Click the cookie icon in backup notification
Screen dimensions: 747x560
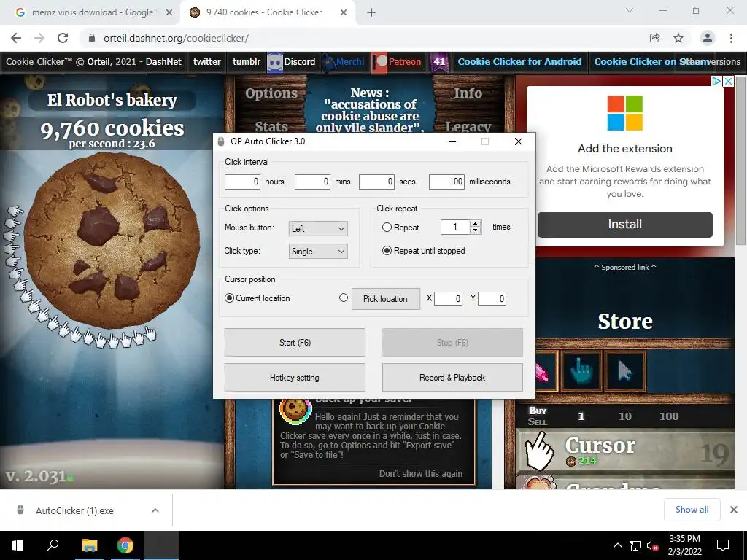[x=295, y=408]
